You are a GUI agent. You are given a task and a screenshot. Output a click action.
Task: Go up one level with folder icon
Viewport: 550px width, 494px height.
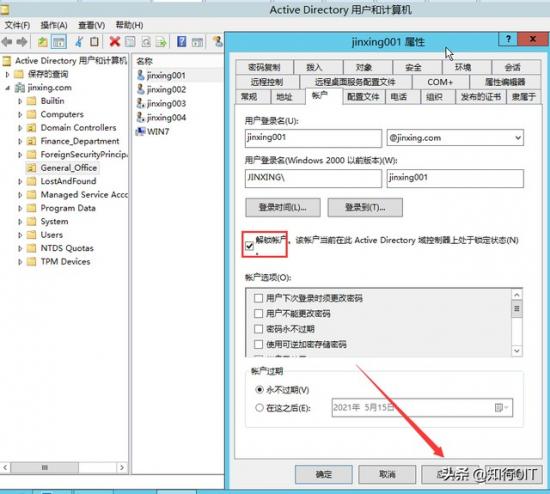42,42
